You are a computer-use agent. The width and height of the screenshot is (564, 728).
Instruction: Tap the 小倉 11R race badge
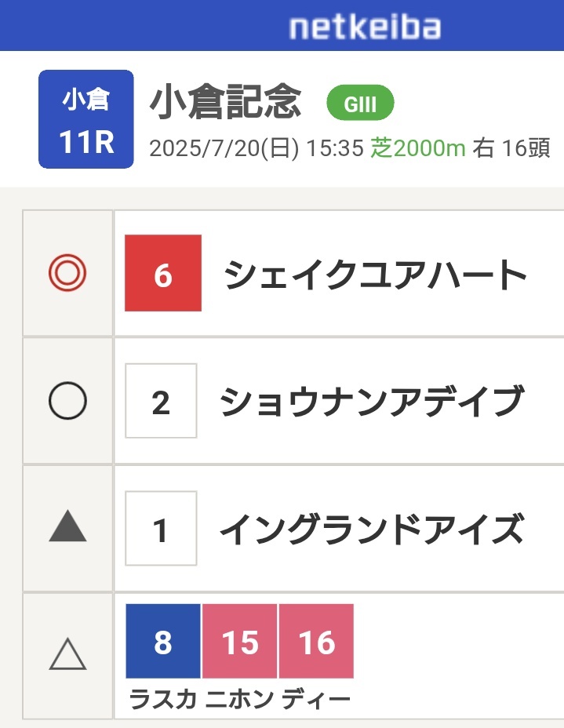(86, 119)
